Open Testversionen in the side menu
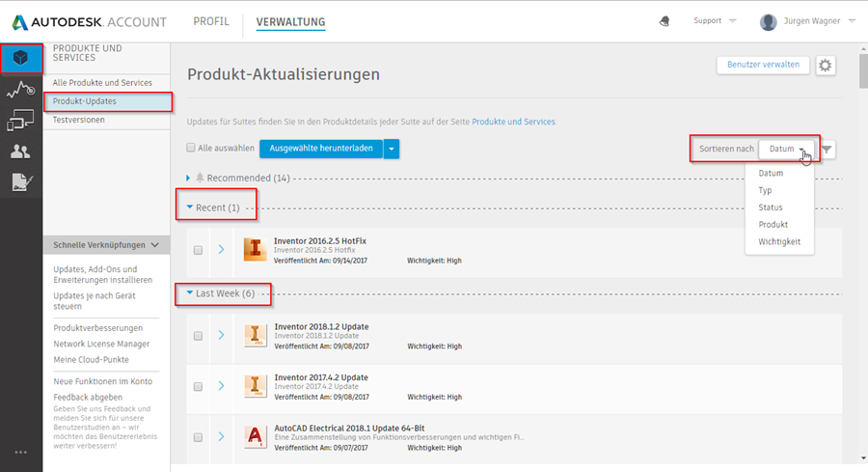Screen dimensions: 868x472 click(x=79, y=120)
